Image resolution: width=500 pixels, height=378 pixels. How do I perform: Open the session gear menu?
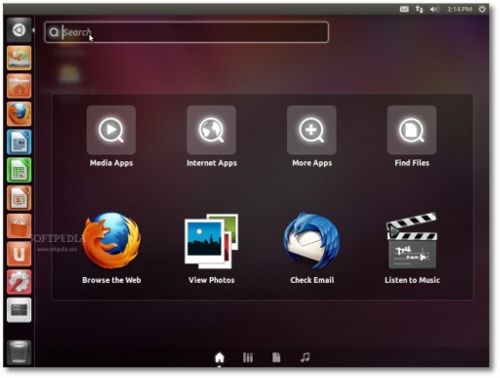482,9
